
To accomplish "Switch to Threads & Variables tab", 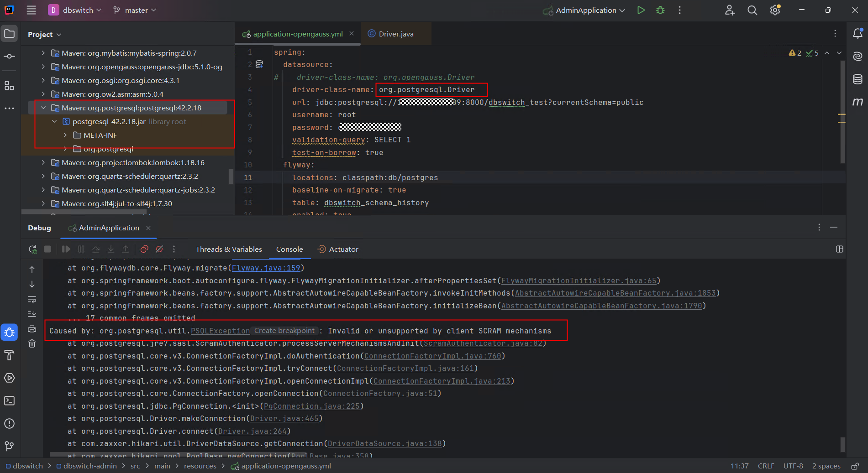I will (x=229, y=249).
